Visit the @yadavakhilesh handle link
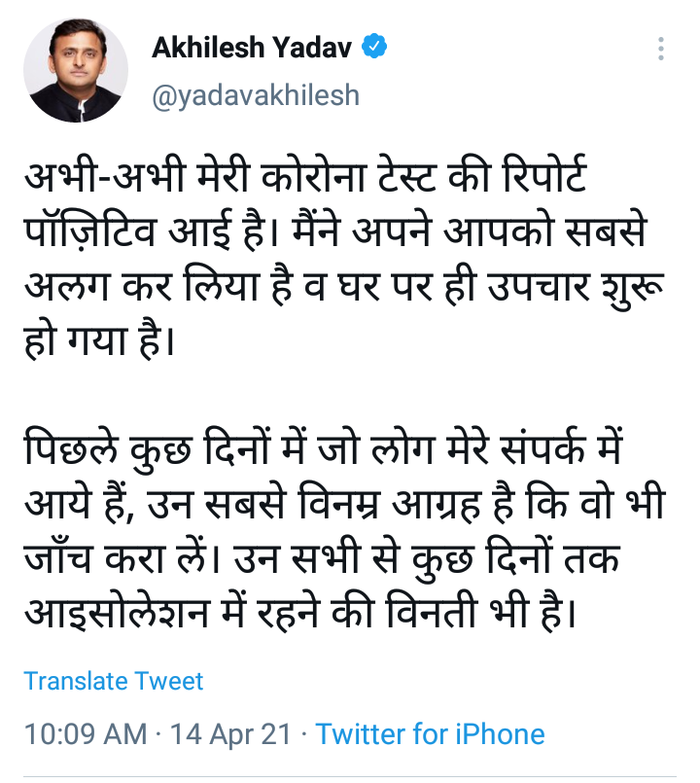The width and height of the screenshot is (700, 783). point(256,95)
